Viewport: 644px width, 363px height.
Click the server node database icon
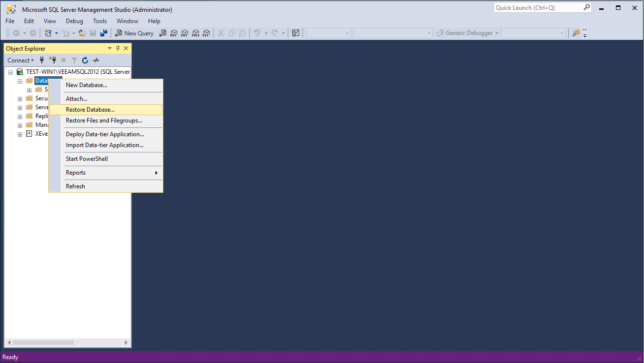20,72
